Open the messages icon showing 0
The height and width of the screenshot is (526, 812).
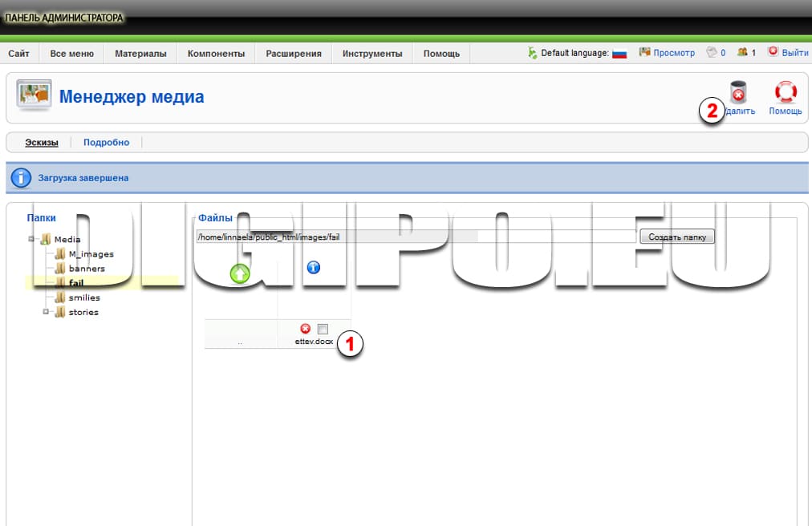[x=711, y=53]
